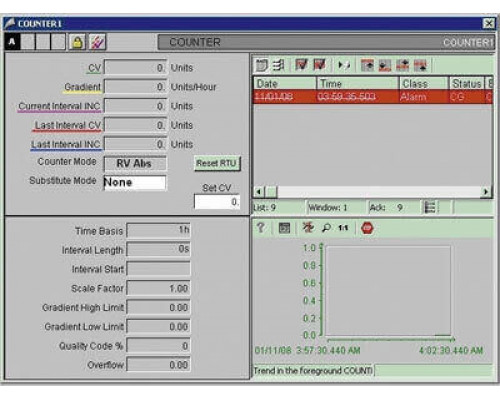Image resolution: width=500 pixels, height=400 pixels.
Task: Click the empty Interval Start field
Action: 159,269
